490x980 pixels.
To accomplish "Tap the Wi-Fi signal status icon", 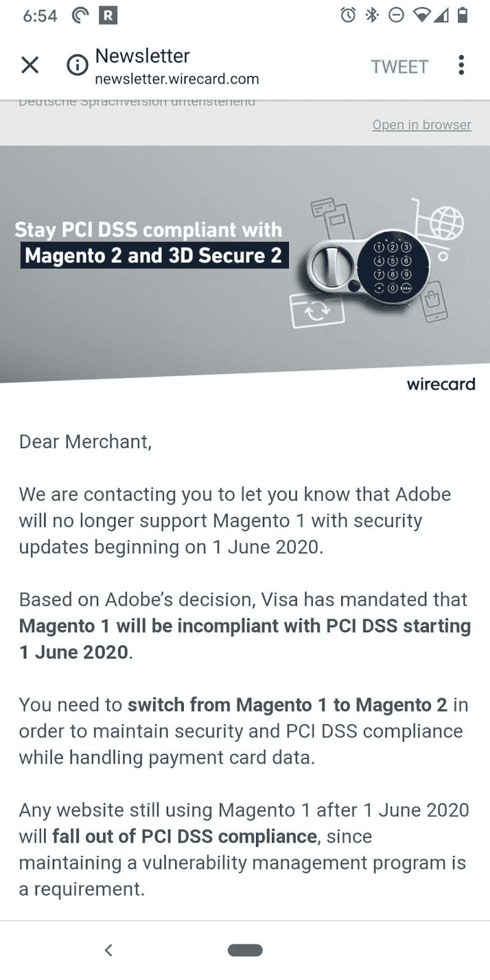I will [421, 15].
